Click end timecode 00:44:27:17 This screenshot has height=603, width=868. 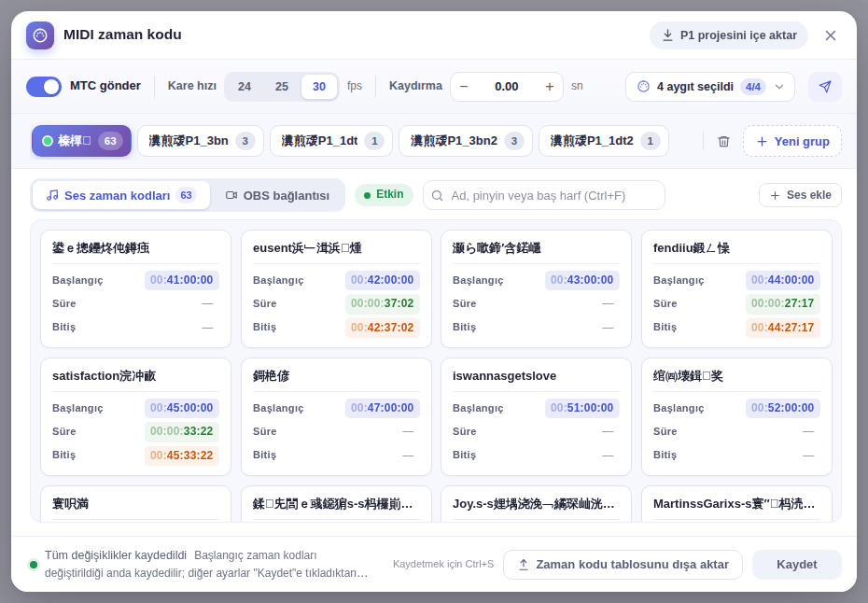(x=782, y=328)
